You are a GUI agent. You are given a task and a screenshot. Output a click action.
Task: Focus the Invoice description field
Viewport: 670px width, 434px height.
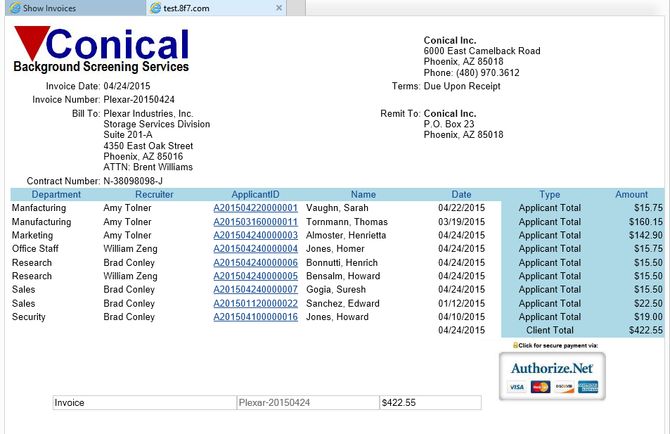tap(144, 402)
